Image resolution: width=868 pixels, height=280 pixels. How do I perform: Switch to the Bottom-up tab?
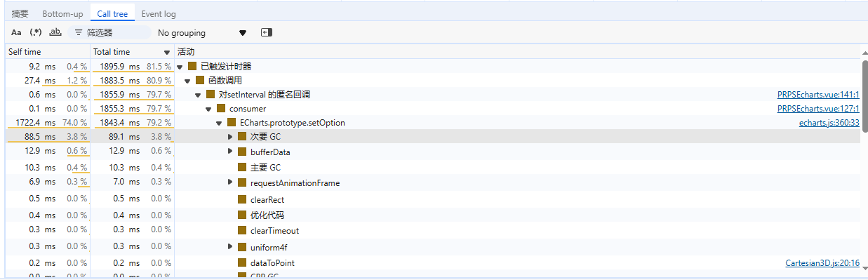pos(62,14)
